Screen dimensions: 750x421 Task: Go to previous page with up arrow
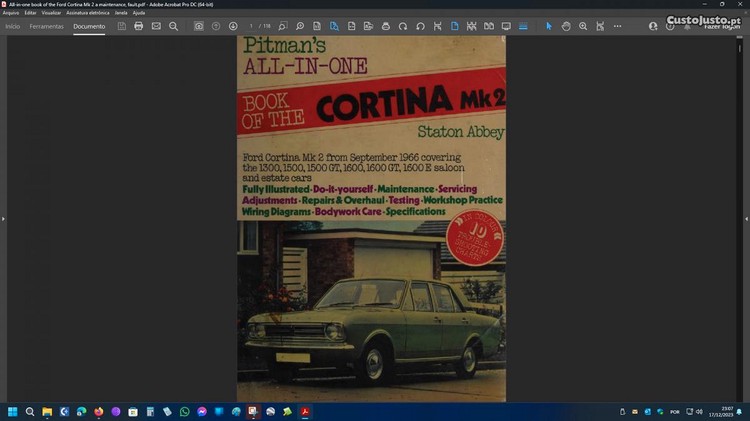click(x=216, y=26)
